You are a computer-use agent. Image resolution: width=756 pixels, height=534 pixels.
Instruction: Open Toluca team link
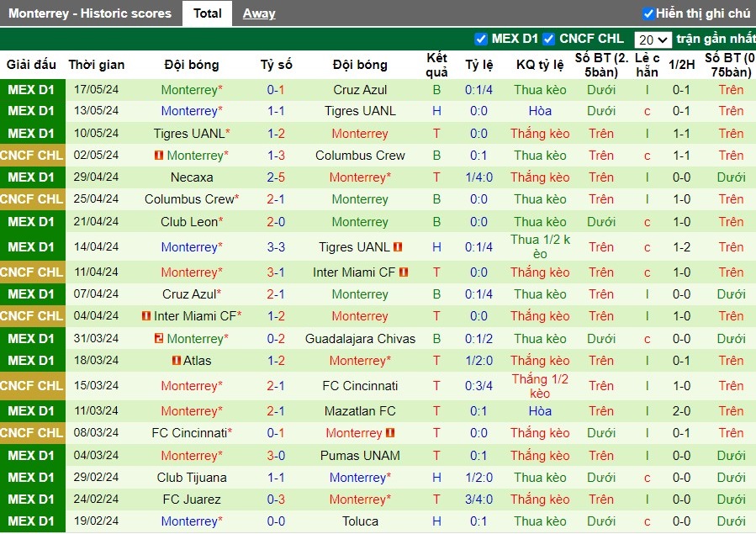coord(360,521)
